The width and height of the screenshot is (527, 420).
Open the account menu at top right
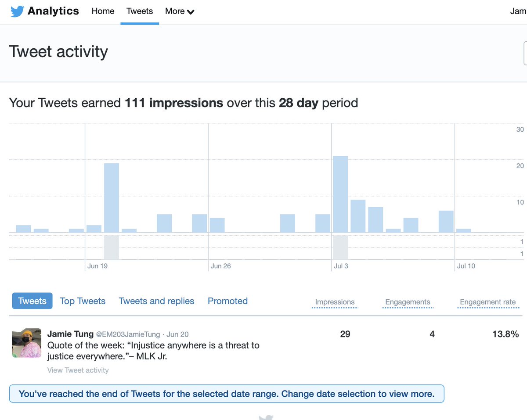pos(518,11)
